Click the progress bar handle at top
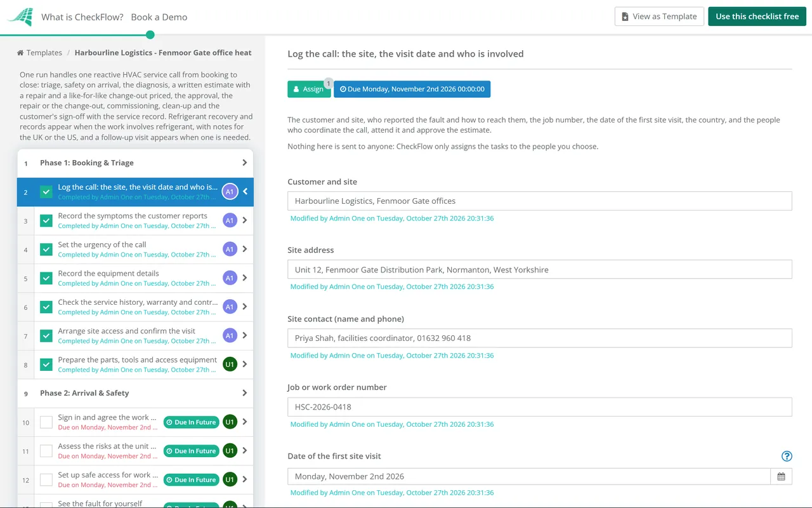This screenshot has height=508, width=812. pyautogui.click(x=150, y=35)
